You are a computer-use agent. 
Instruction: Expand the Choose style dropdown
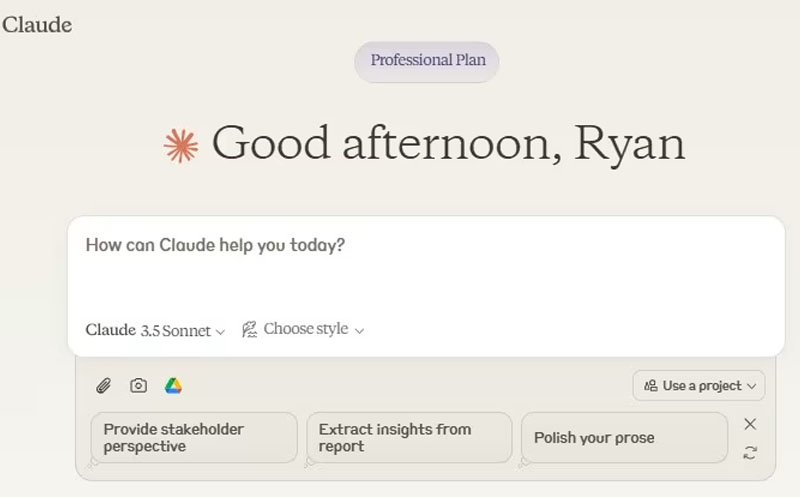(303, 330)
